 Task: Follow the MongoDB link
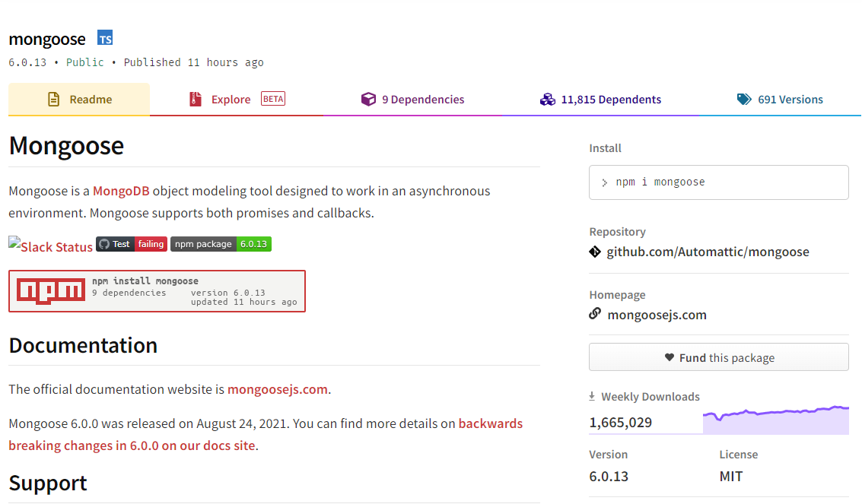[121, 191]
